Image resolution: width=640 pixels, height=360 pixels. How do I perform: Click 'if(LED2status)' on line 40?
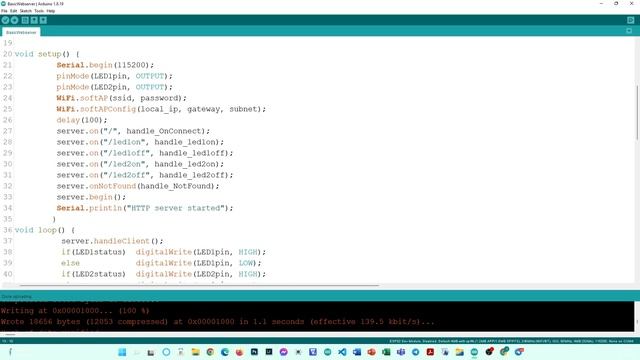point(93,274)
